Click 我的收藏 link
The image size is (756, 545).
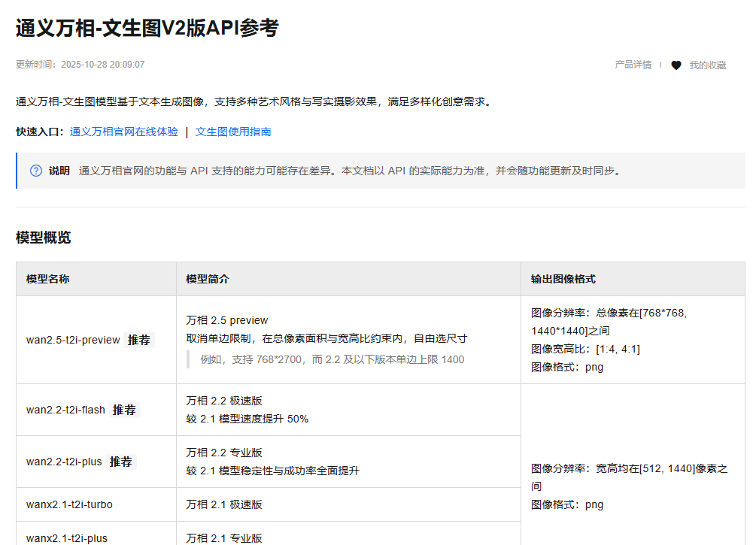(707, 65)
